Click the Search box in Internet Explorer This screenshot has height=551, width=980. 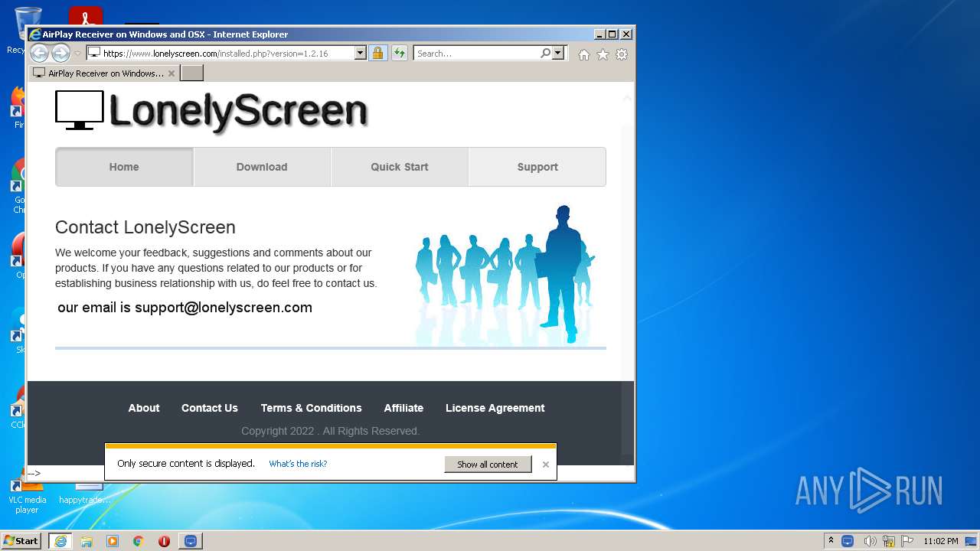click(x=476, y=54)
